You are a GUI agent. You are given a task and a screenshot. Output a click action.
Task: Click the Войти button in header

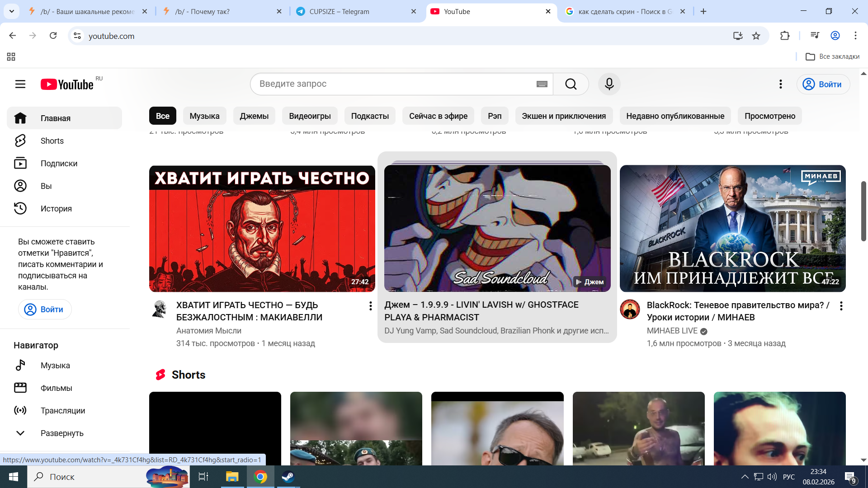823,84
